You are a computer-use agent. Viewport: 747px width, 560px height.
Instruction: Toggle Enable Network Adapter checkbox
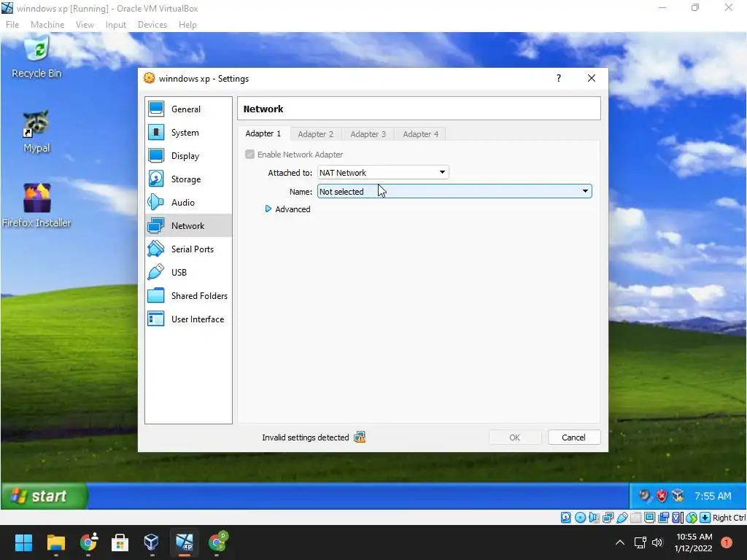(249, 155)
